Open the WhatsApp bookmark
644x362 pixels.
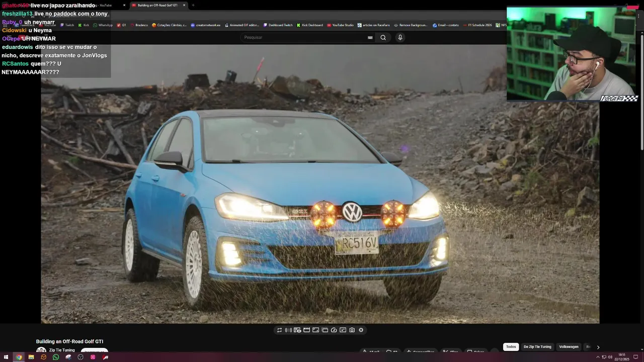pyautogui.click(x=103, y=25)
